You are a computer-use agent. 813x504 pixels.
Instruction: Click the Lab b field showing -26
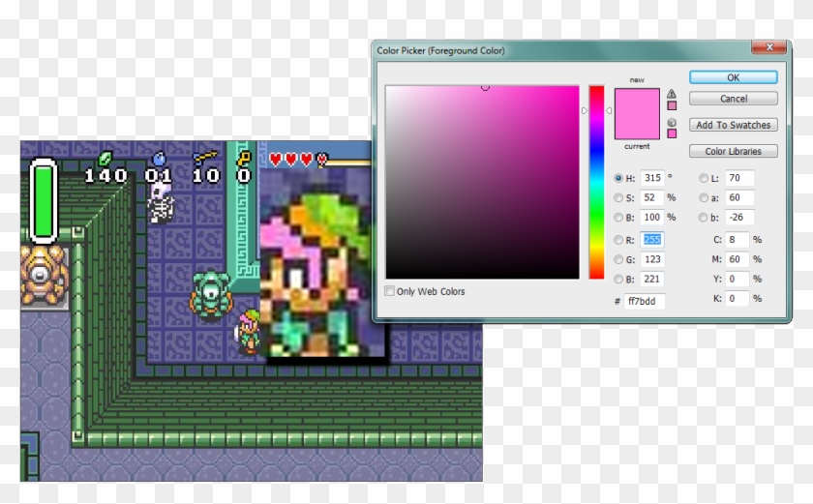click(x=739, y=217)
